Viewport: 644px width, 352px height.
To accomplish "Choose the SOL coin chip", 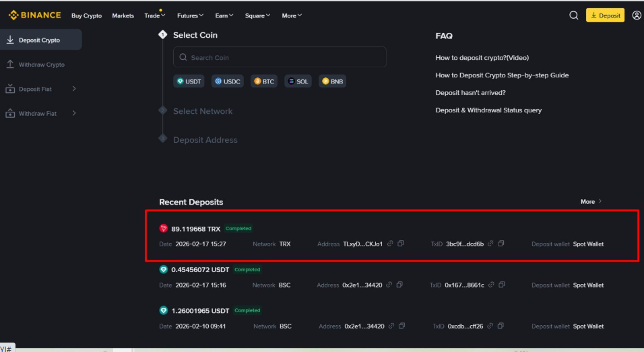I will (x=298, y=81).
